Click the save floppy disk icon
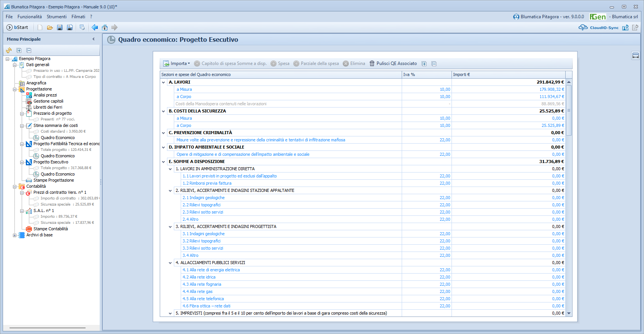The height and width of the screenshot is (334, 644). 60,27
